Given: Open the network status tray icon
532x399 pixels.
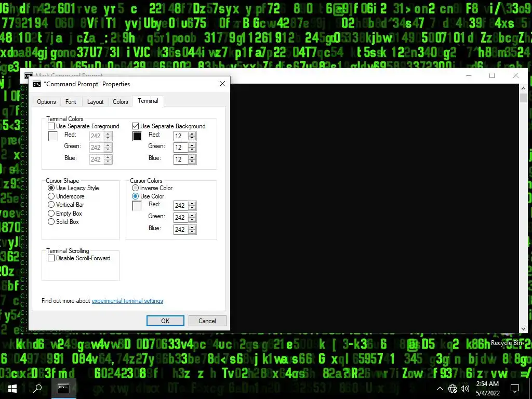Looking at the screenshot, I should 453,389.
